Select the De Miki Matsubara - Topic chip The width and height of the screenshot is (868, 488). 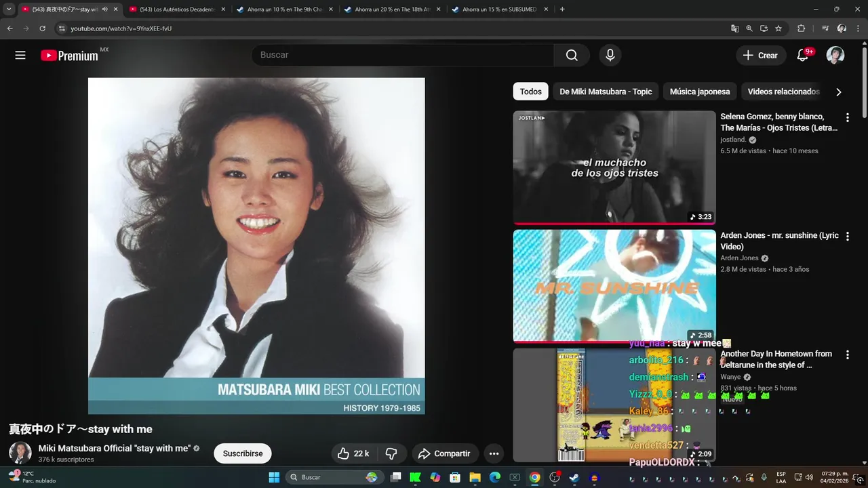pyautogui.click(x=606, y=91)
